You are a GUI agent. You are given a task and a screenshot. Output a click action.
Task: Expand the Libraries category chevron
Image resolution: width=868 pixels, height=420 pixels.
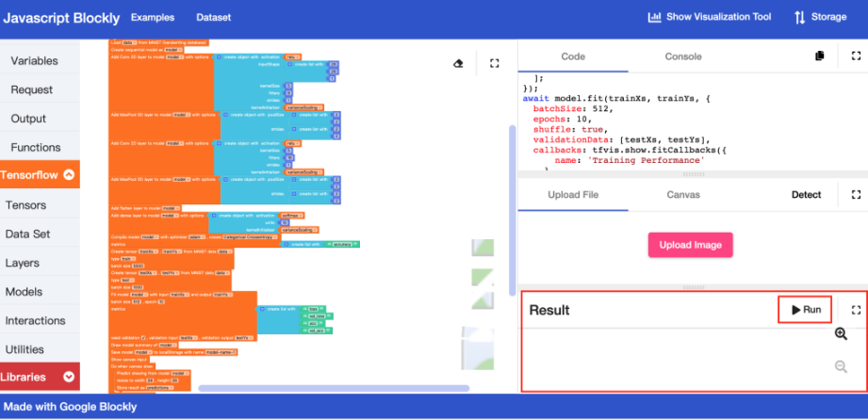click(x=69, y=377)
